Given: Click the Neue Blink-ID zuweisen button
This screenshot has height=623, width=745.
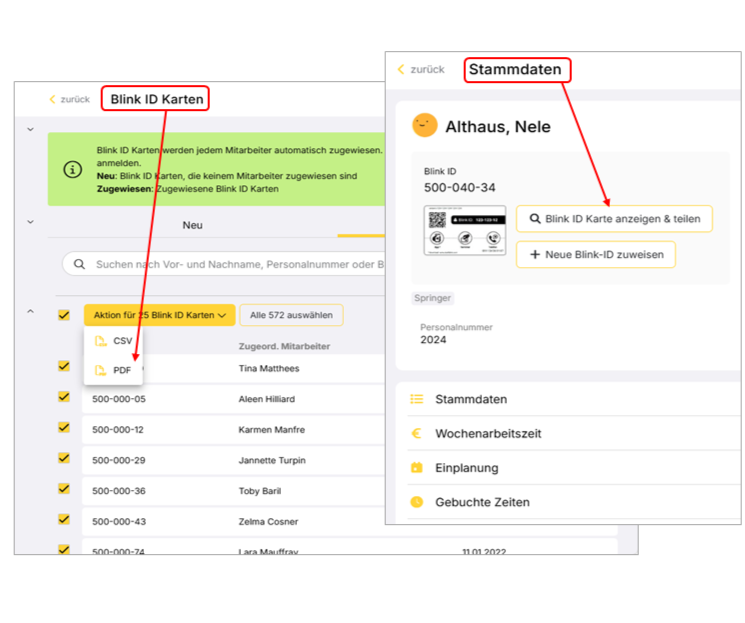Looking at the screenshot, I should [596, 255].
